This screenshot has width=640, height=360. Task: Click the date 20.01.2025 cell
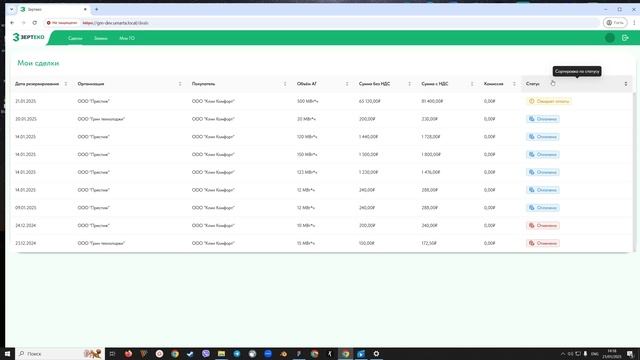(x=26, y=119)
